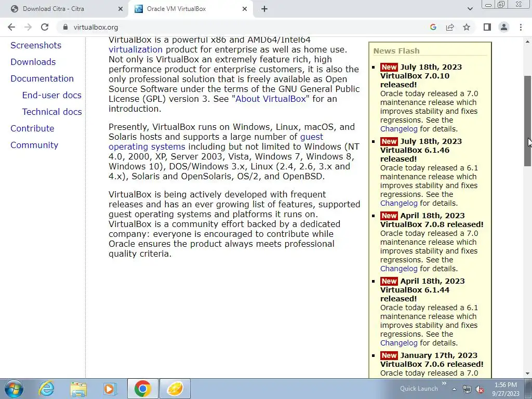Open the Screenshots sidebar link
The image size is (532, 399).
click(36, 46)
